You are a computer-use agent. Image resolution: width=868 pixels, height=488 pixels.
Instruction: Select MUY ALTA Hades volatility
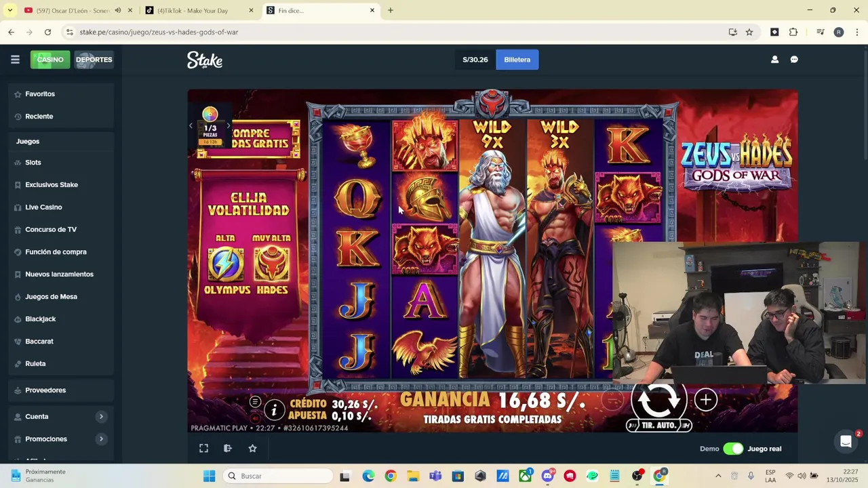[272, 264]
